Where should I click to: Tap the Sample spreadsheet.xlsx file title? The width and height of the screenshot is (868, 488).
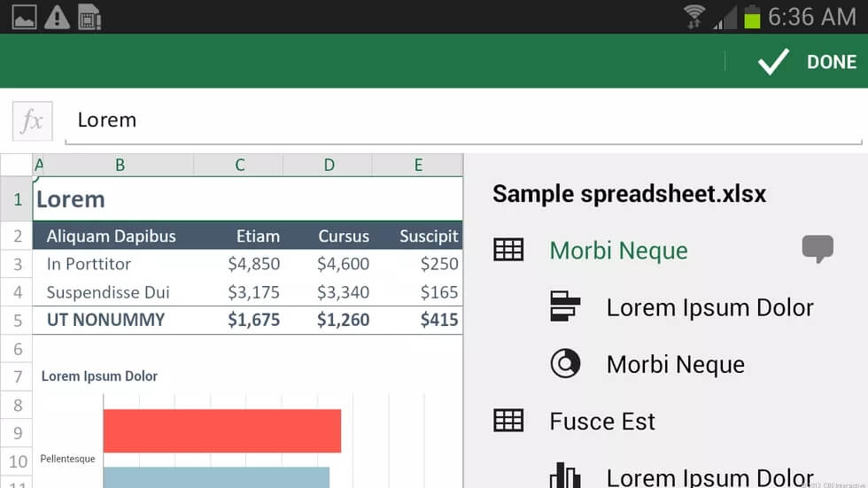630,194
